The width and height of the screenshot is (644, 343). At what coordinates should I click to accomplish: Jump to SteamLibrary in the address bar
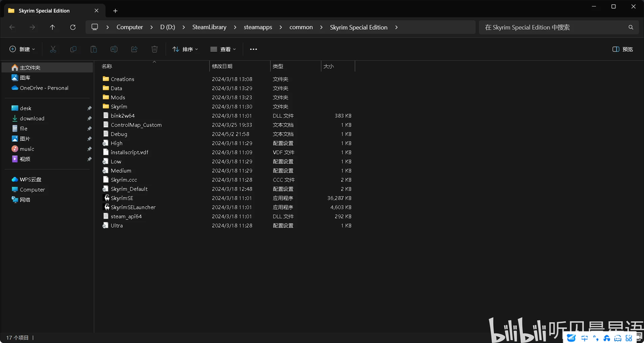209,27
